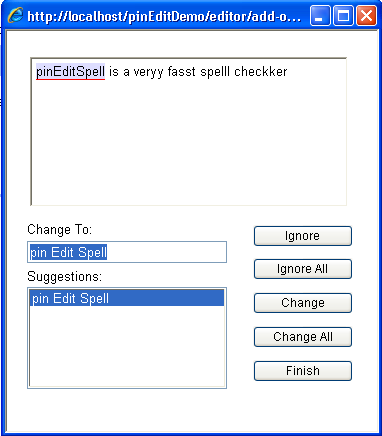Select 'pin Edit Spell' in Suggestions list
Image resolution: width=382 pixels, height=436 pixels.
[x=127, y=298]
